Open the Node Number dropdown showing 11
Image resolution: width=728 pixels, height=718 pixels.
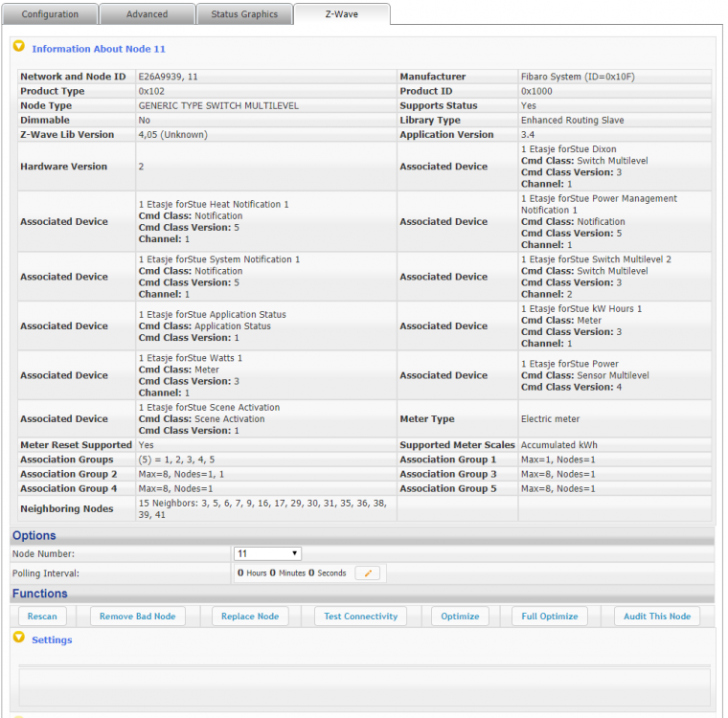268,553
